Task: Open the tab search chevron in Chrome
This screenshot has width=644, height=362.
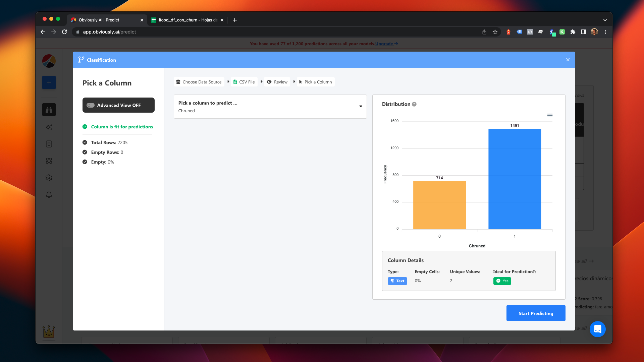Action: click(605, 20)
